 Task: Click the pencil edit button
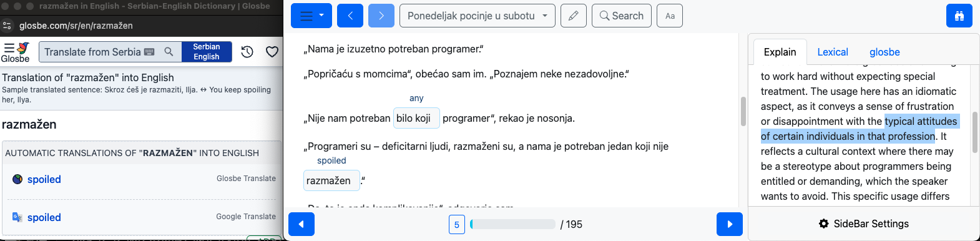pyautogui.click(x=574, y=16)
